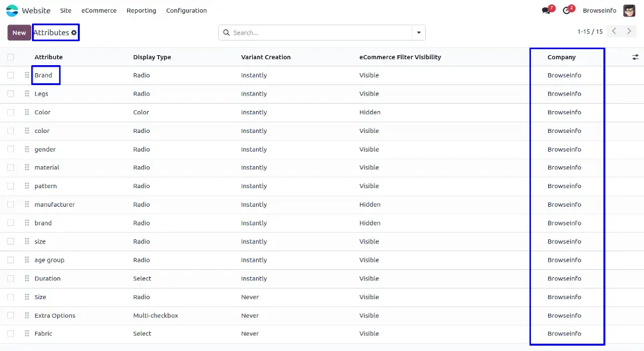The height and width of the screenshot is (351, 644).
Task: Open the Configuration menu
Action: [x=186, y=11]
